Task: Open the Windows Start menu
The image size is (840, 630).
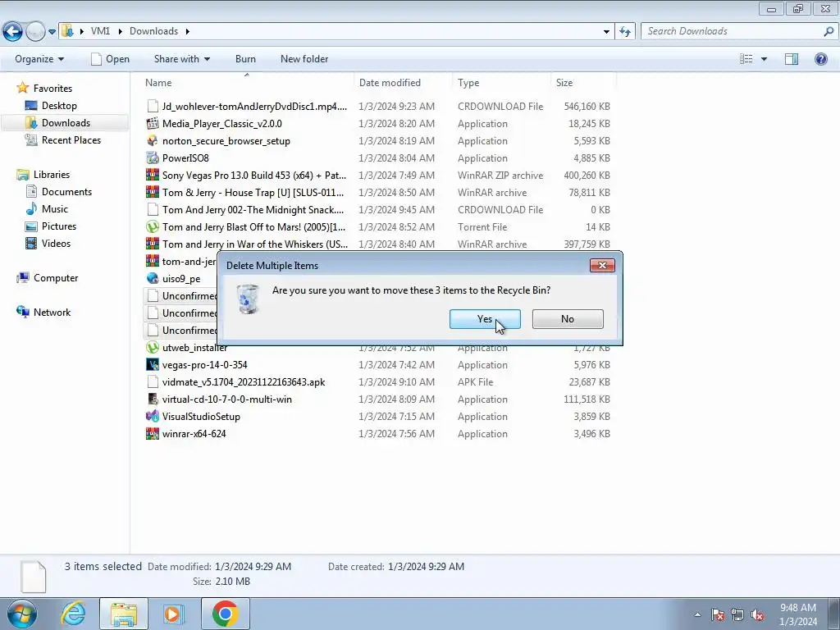Action: pyautogui.click(x=22, y=614)
